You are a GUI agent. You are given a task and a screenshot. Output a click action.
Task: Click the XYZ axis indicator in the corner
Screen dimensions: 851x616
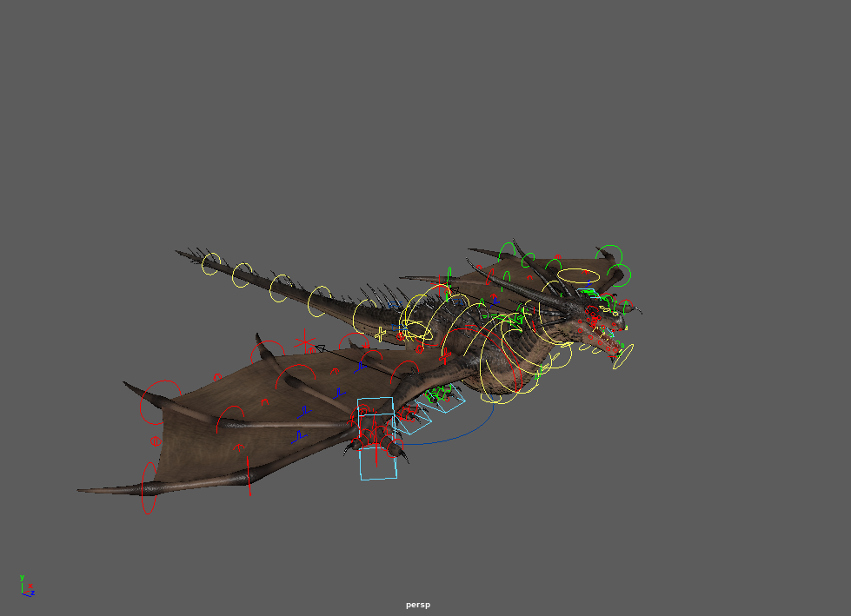click(26, 586)
